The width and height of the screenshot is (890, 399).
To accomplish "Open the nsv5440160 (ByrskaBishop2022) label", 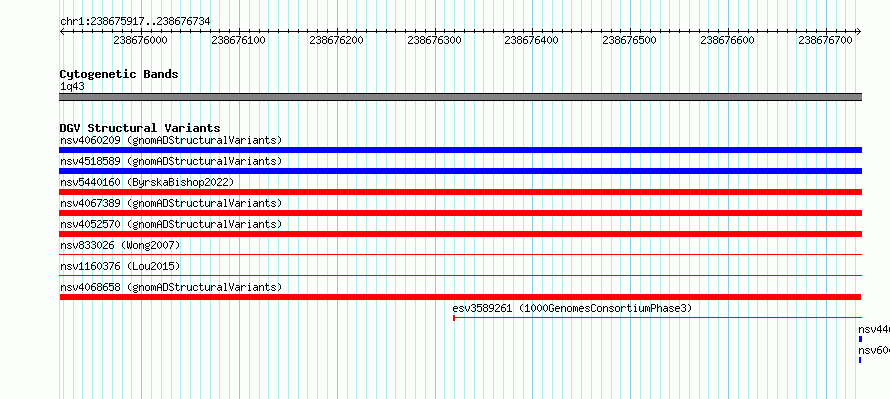I will 147,182.
